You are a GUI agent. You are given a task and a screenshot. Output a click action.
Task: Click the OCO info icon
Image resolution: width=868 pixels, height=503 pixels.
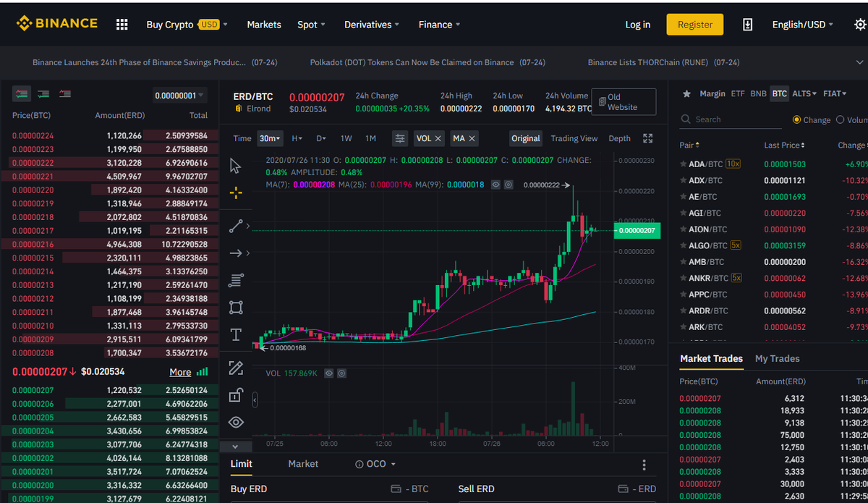[359, 464]
